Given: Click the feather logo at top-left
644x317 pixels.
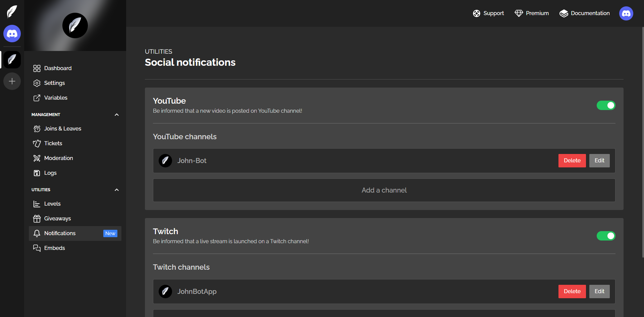Looking at the screenshot, I should pos(12,12).
